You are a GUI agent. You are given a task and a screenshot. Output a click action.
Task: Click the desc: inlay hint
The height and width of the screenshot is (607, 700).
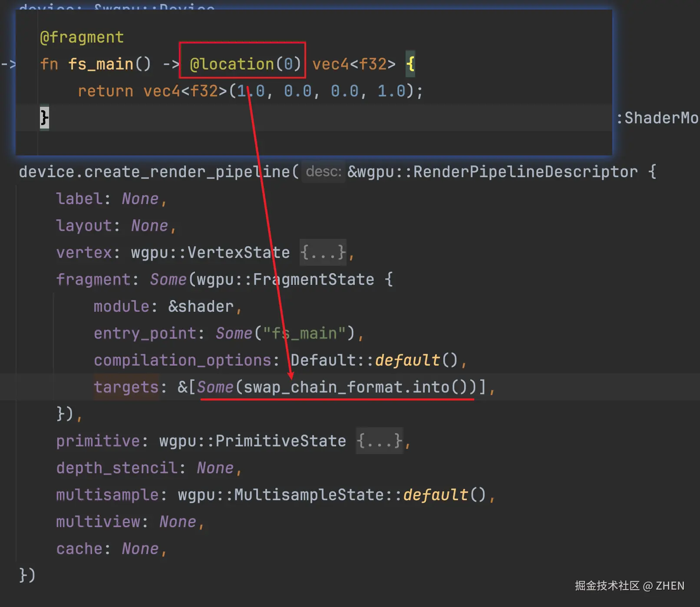324,172
